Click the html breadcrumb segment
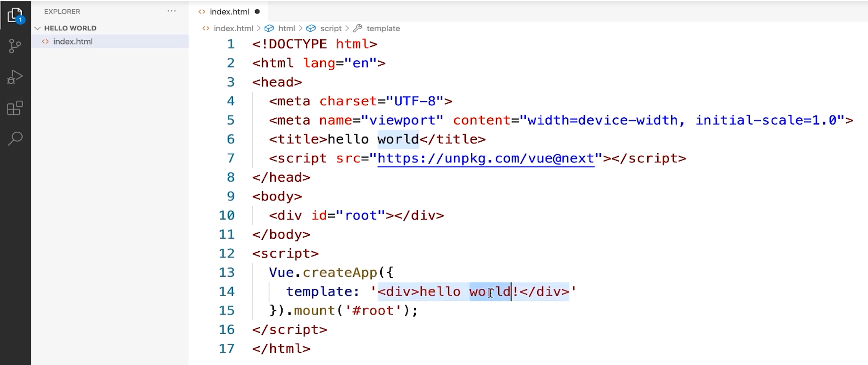This screenshot has width=868, height=365. [287, 28]
